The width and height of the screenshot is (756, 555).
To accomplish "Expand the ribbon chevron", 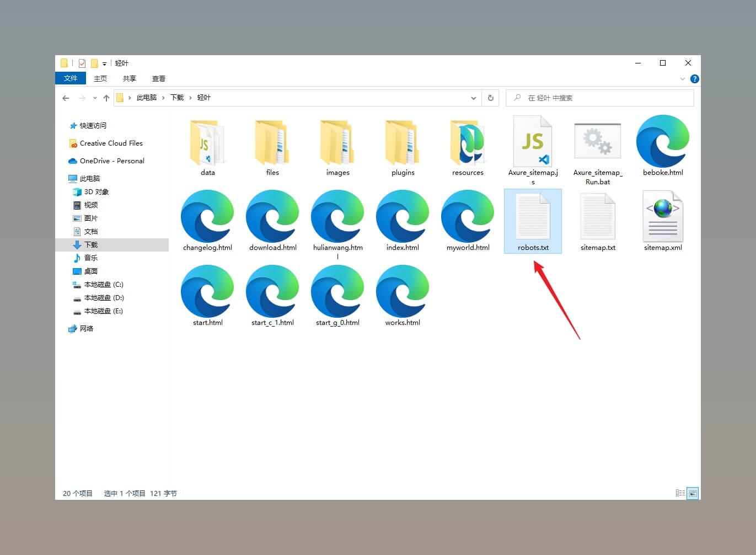I will coord(683,79).
